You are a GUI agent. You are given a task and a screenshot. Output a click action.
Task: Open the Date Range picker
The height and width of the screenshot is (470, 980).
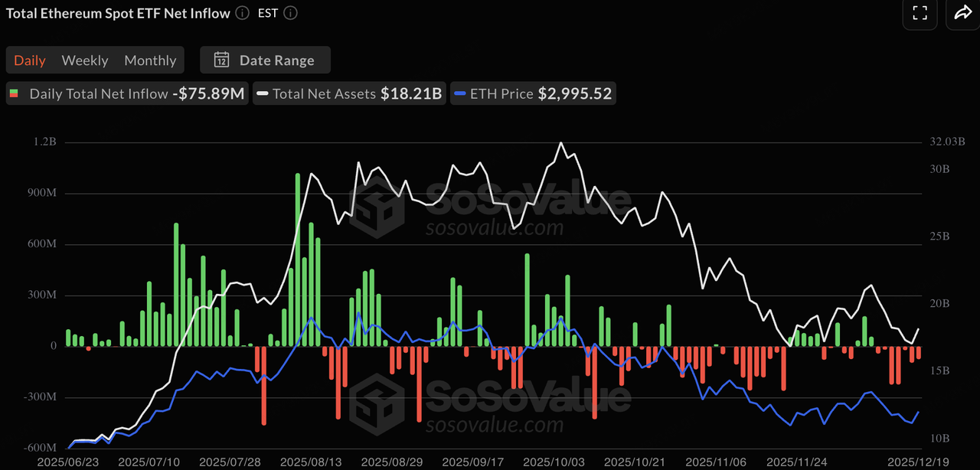[266, 60]
